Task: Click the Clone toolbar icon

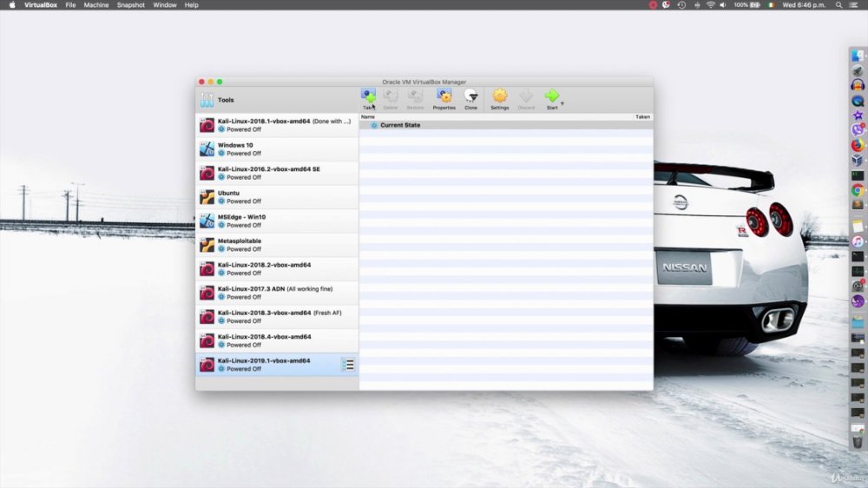Action: coord(470,99)
